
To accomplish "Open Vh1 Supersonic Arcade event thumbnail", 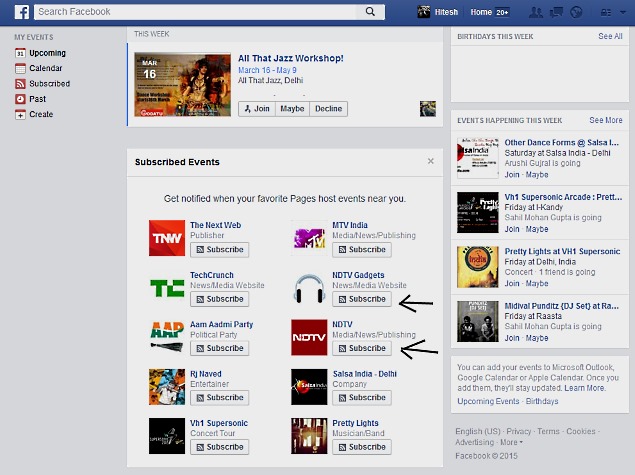I will (478, 213).
